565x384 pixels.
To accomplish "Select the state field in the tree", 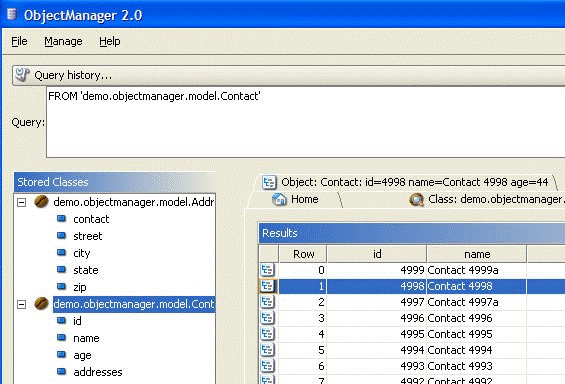I will [x=85, y=270].
